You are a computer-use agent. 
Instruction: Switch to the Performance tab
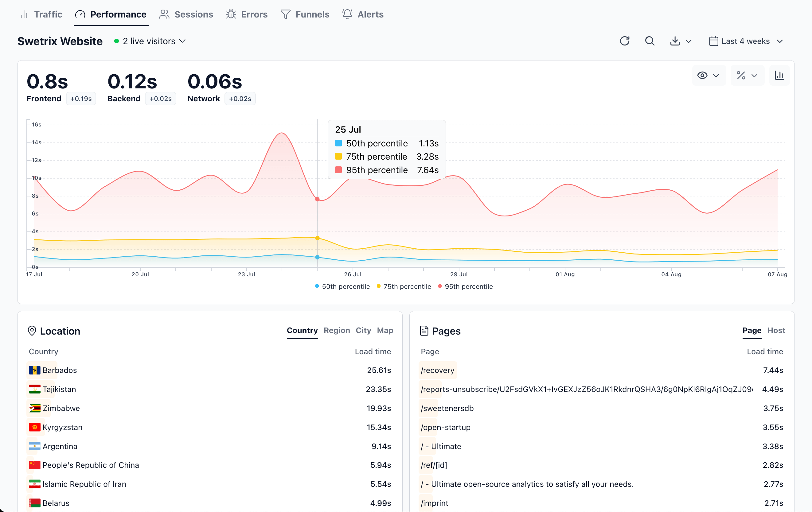(x=111, y=14)
